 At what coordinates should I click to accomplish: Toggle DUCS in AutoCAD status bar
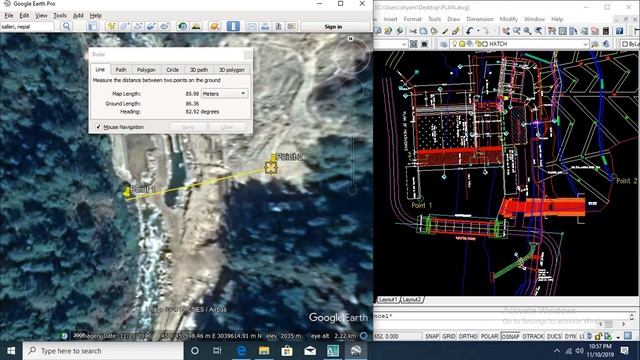pos(554,336)
